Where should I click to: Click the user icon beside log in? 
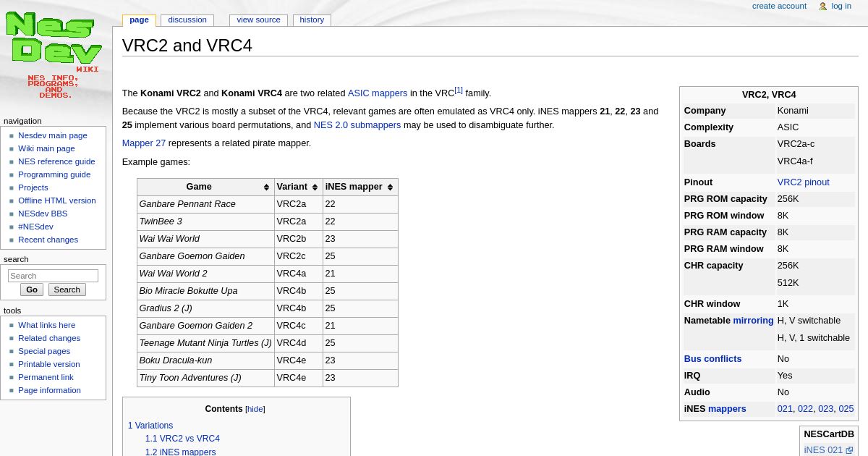coord(822,7)
